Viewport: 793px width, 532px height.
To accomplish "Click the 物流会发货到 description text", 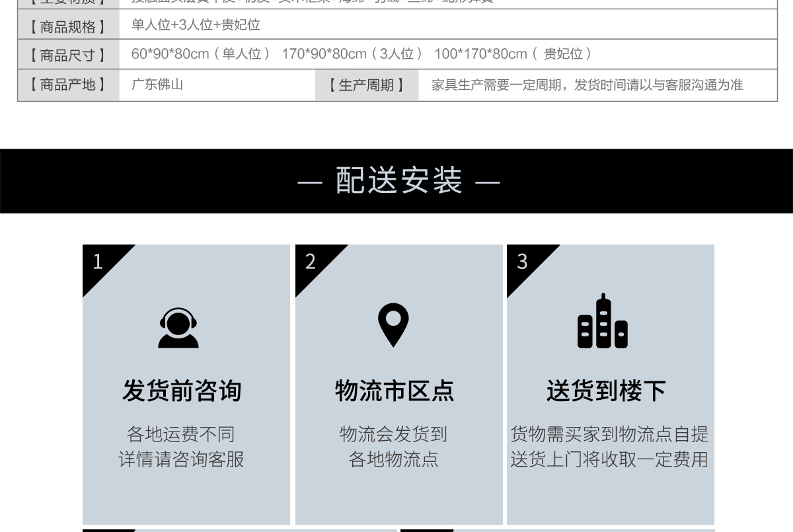I will [394, 434].
